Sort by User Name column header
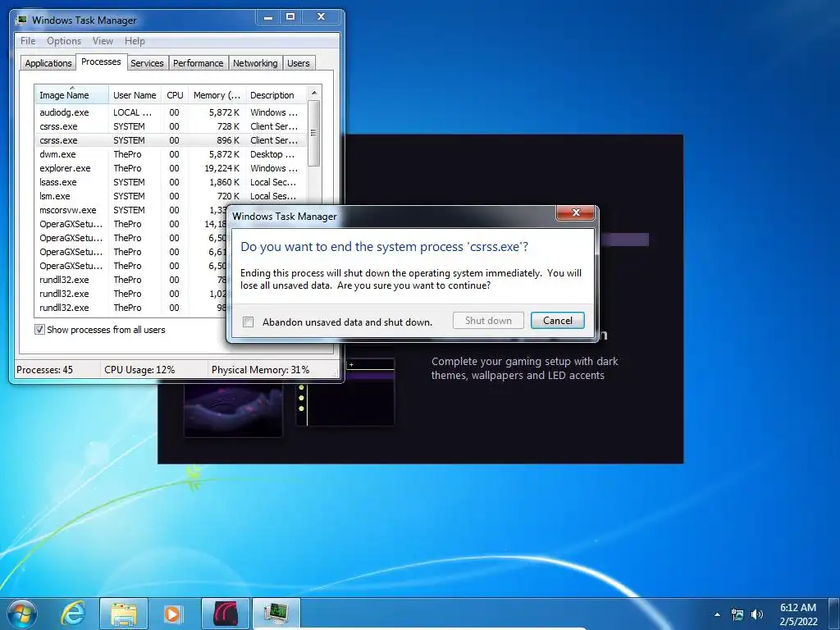840x630 pixels. coord(135,95)
